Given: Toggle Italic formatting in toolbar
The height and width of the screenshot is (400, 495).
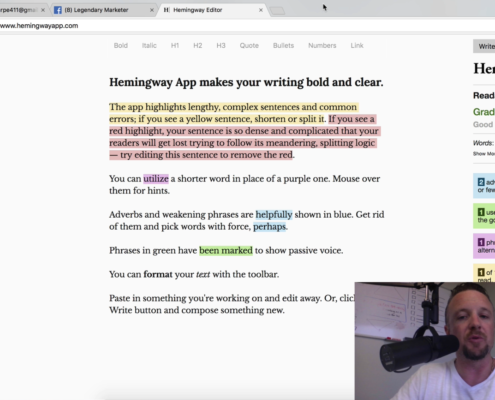Looking at the screenshot, I should tap(149, 46).
